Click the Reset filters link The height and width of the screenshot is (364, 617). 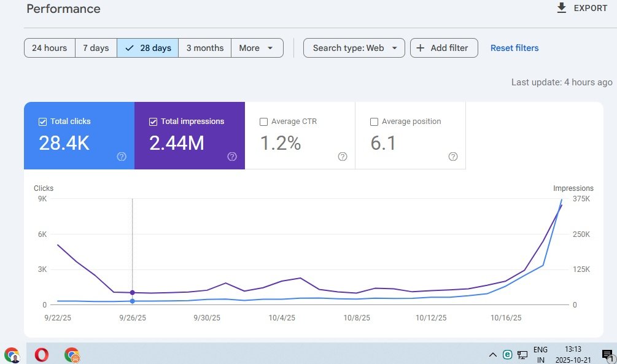coord(514,48)
